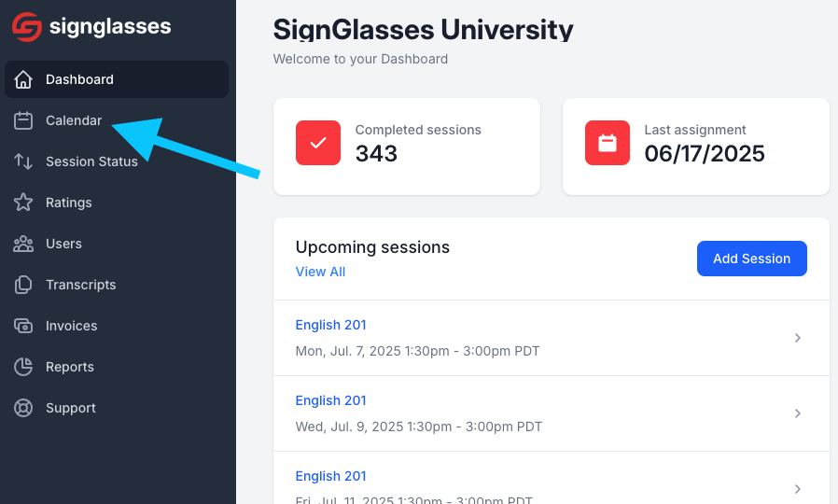
Task: Expand the Jul. 7 English 201 chevron
Action: click(797, 338)
